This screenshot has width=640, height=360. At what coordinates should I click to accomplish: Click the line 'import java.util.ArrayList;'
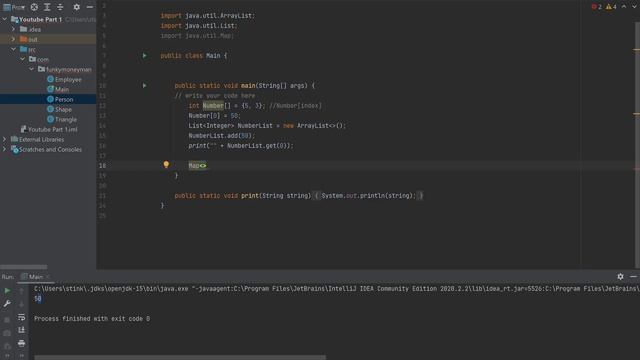click(207, 16)
